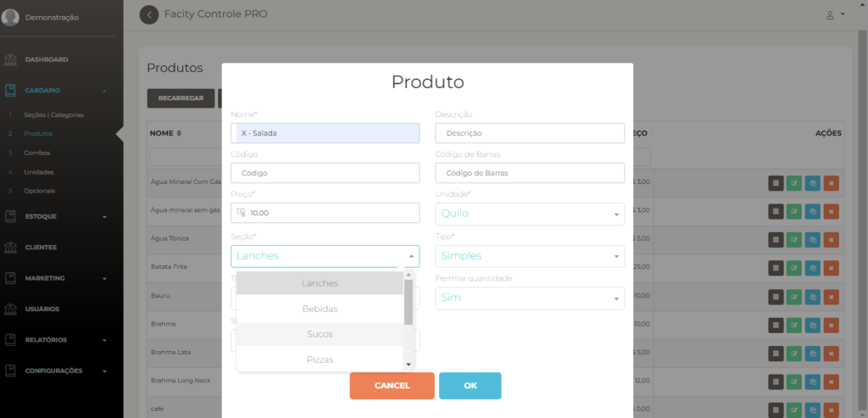Open the Unidade dropdown showing Quilo
The height and width of the screenshot is (418, 868).
pos(530,214)
